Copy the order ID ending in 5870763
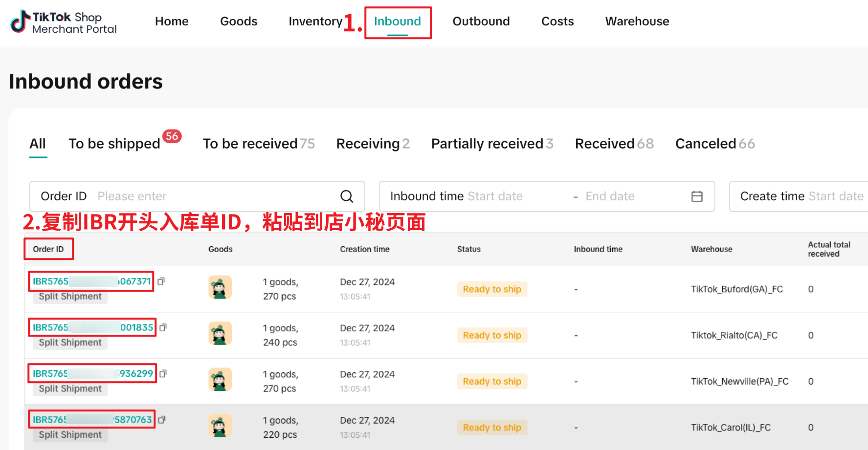868x450 pixels. click(162, 420)
